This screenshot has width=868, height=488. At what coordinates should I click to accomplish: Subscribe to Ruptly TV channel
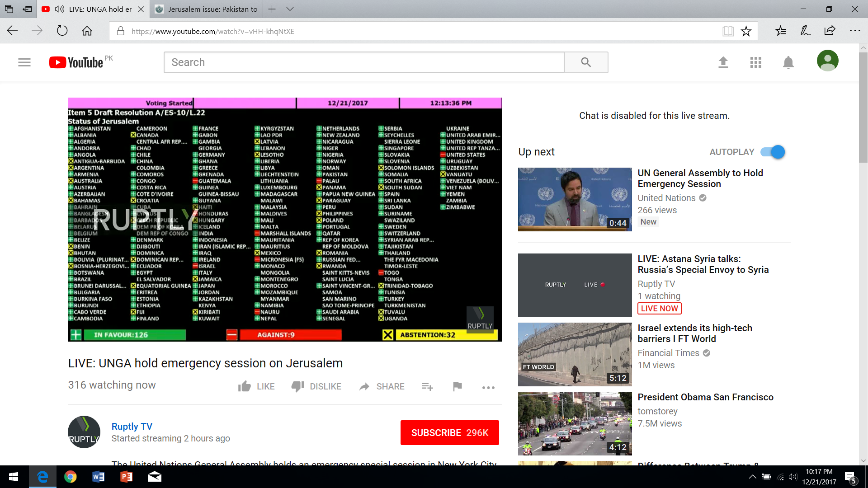(450, 433)
